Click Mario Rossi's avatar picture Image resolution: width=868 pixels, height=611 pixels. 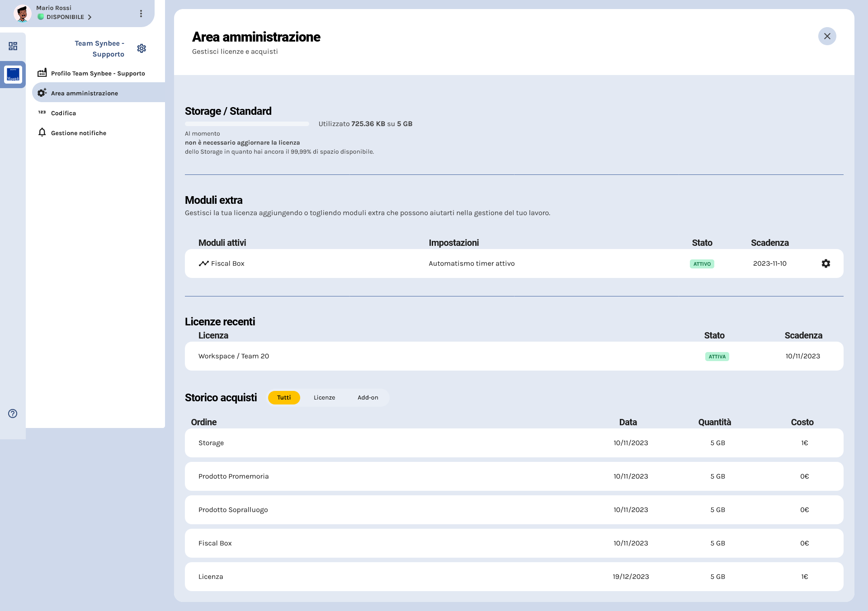point(22,13)
